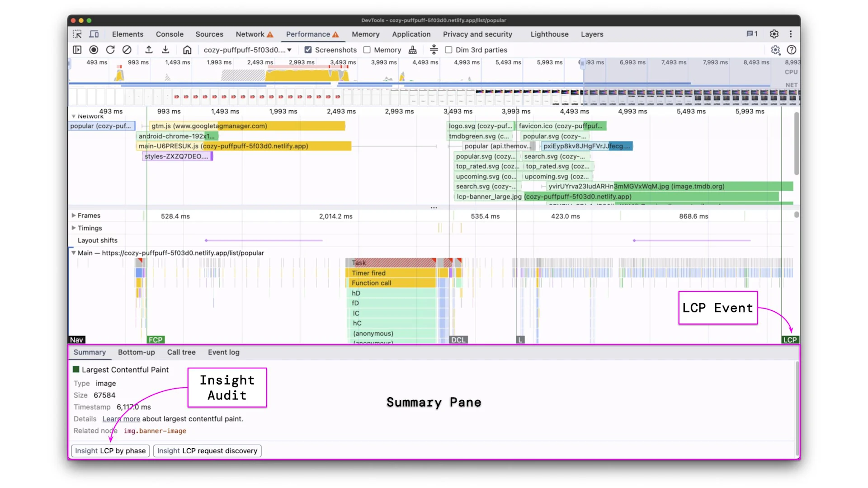
Task: Click the reload and record icon
Action: coord(110,50)
